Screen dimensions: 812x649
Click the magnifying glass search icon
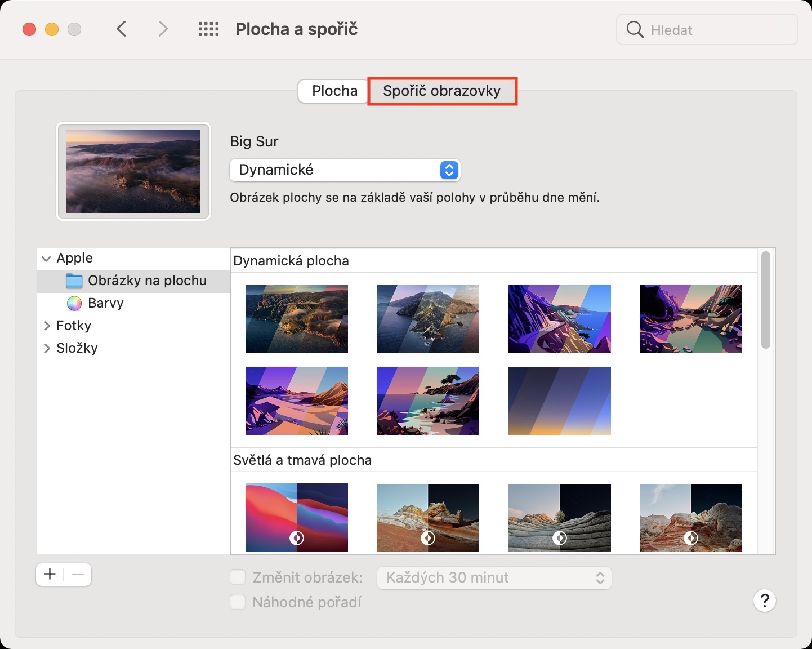635,29
